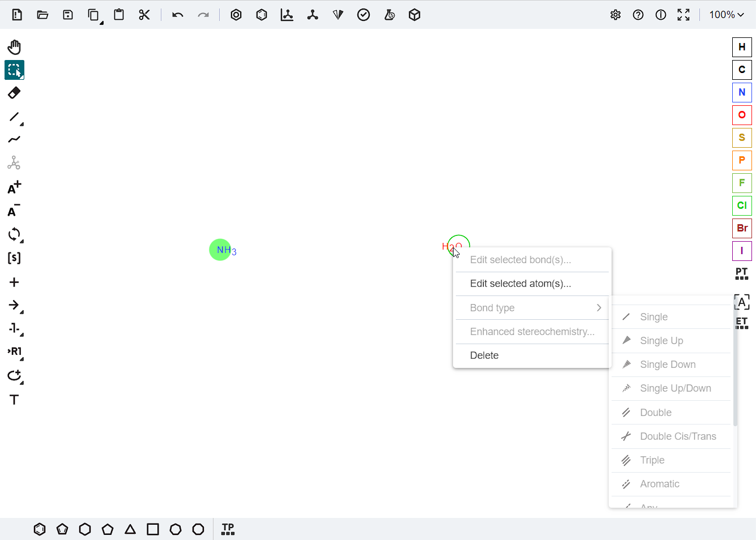Pick the Chlorine atom button
756x540 pixels.
click(x=742, y=205)
